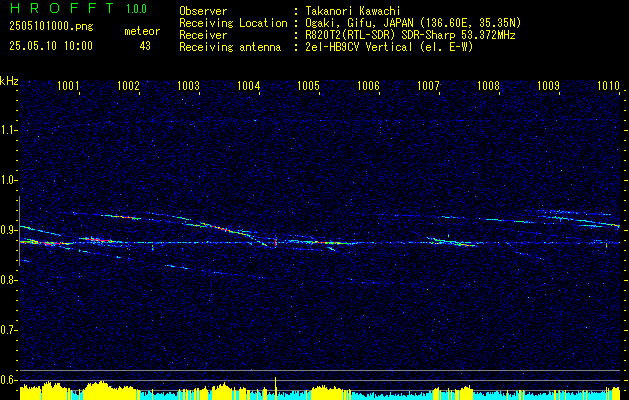The image size is (629, 400).
Task: Click the gray vertical range bar at left edge
Action: pyautogui.click(x=19, y=231)
